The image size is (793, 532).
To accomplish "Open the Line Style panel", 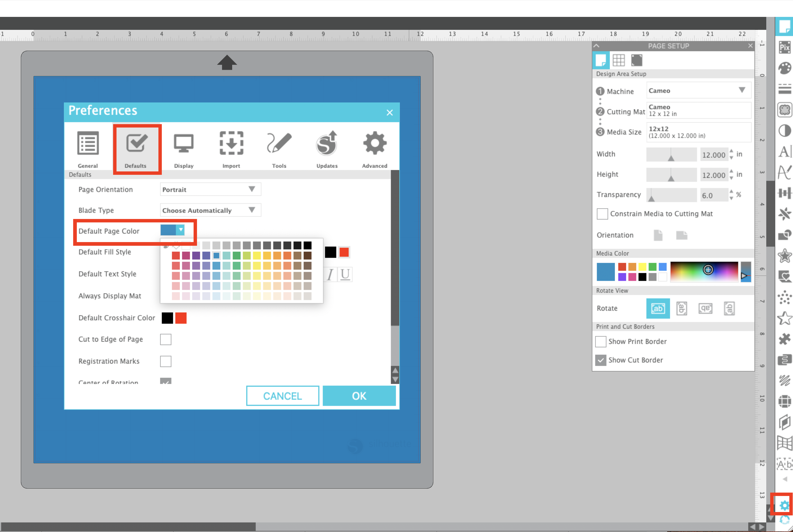I will [785, 87].
